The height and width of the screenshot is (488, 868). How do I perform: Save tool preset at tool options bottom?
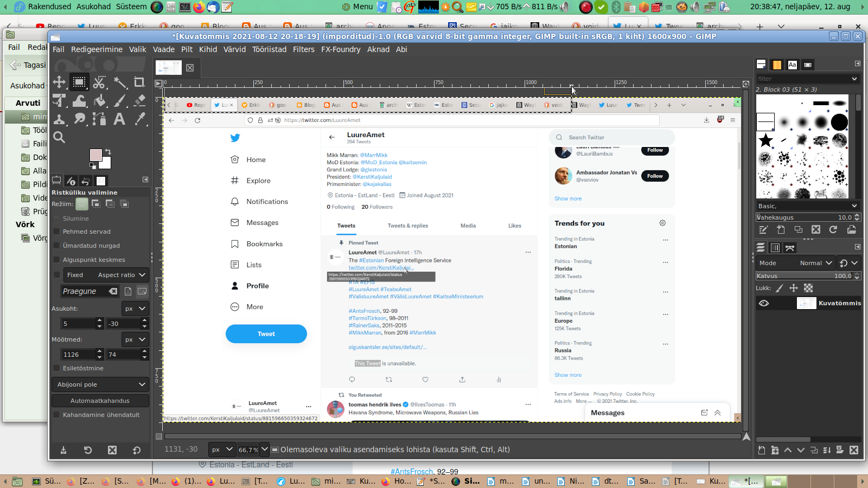point(63,450)
